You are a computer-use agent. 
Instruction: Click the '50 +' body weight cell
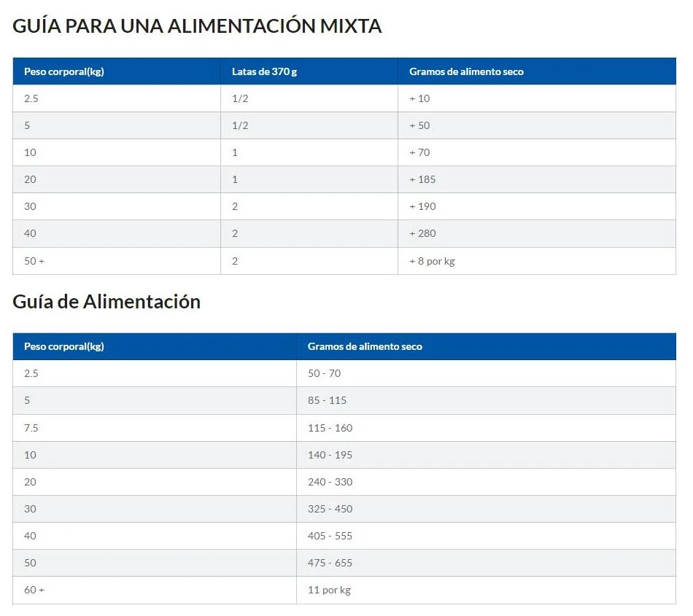34,261
